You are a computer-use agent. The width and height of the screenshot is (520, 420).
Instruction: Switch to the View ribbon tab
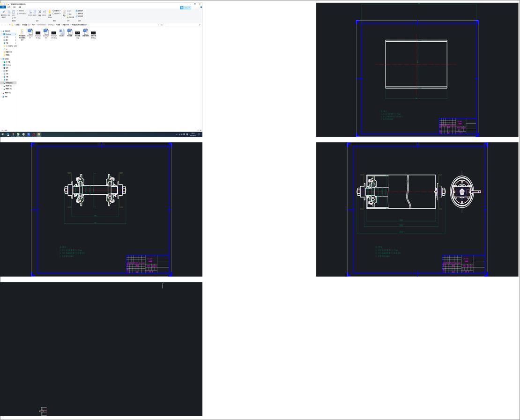point(20,7)
